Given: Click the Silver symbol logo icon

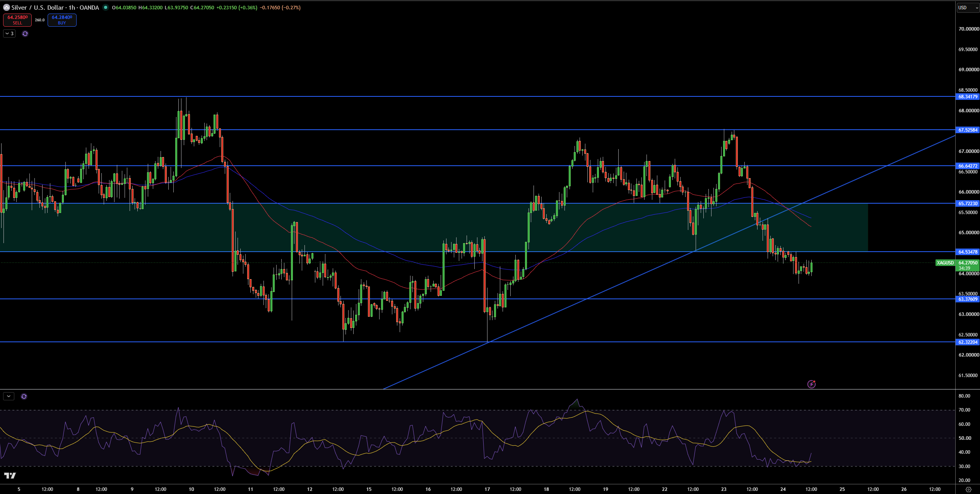Looking at the screenshot, I should click(6, 7).
